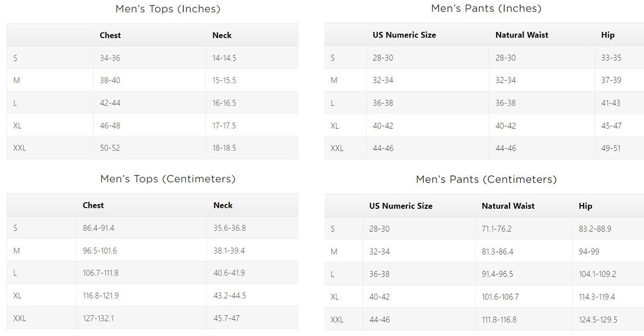This screenshot has height=336, width=644.
Task: Select the Chest column header in inches table
Action: (110, 35)
